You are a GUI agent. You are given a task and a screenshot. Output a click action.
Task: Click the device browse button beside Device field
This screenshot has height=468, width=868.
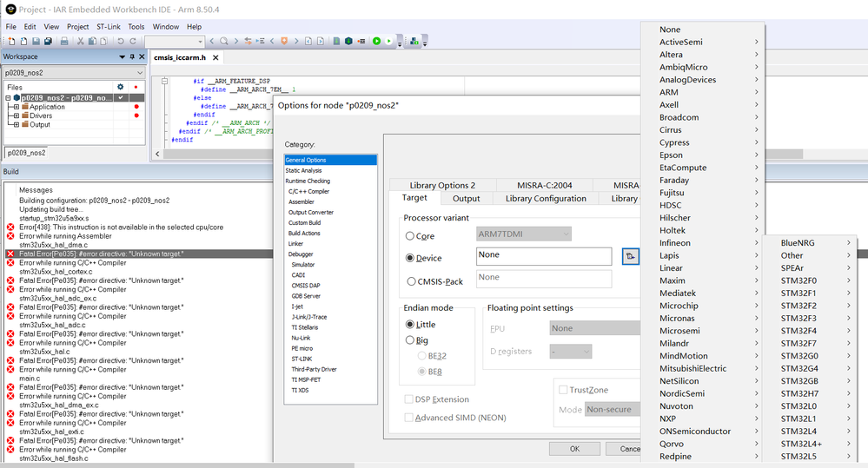(630, 256)
